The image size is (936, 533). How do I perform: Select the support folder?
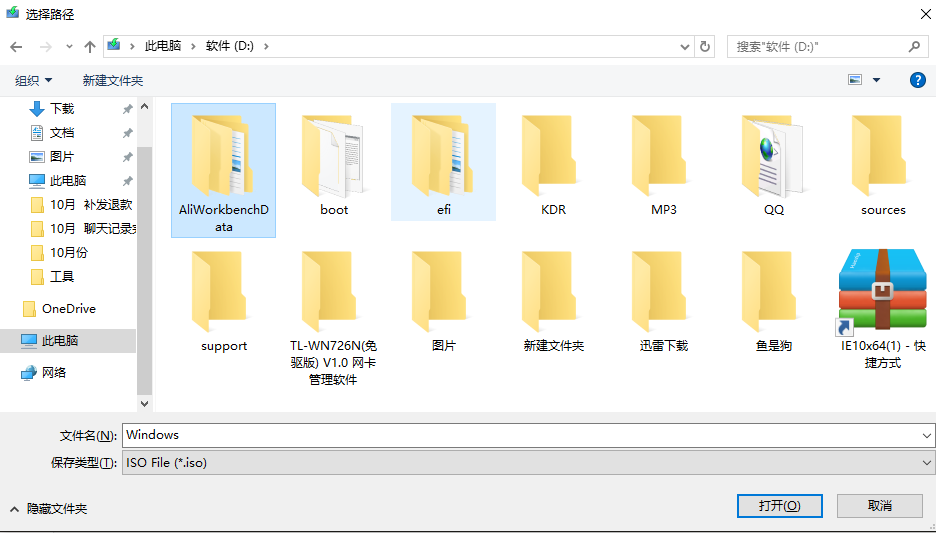point(223,298)
